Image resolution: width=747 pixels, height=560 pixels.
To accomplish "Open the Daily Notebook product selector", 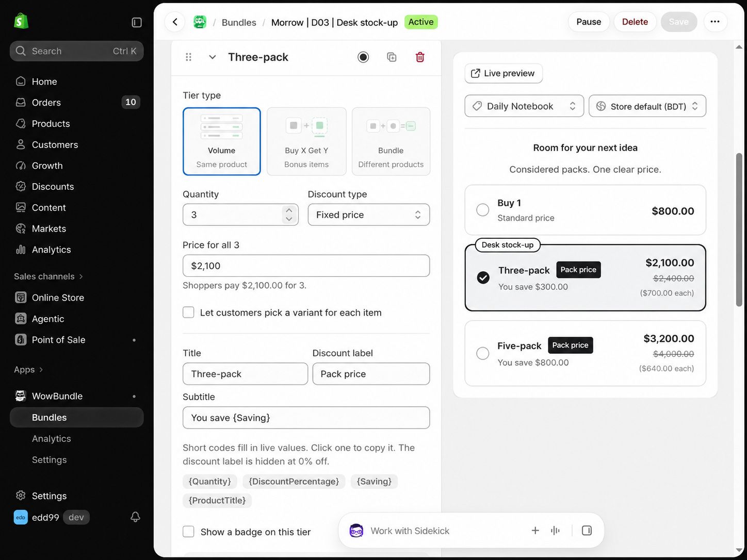I will (x=524, y=106).
